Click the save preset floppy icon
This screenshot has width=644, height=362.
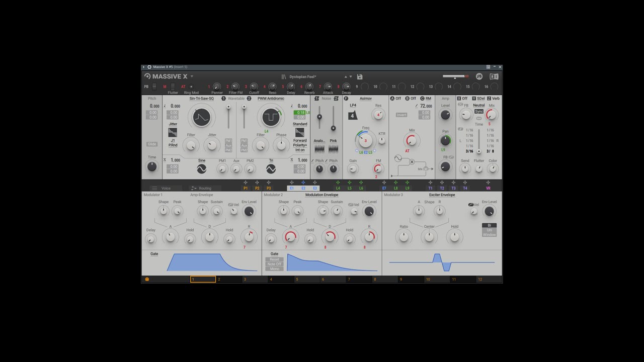coord(360,77)
